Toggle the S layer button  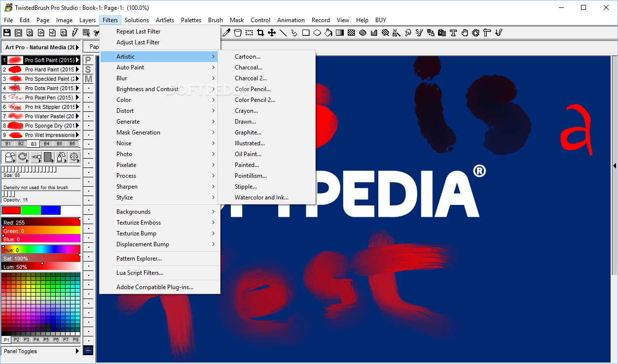click(88, 69)
